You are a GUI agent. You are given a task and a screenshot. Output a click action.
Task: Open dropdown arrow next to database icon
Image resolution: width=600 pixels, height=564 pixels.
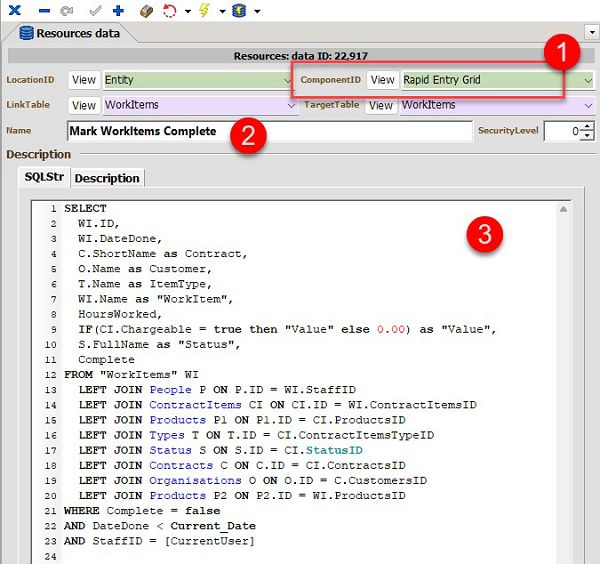258,11
